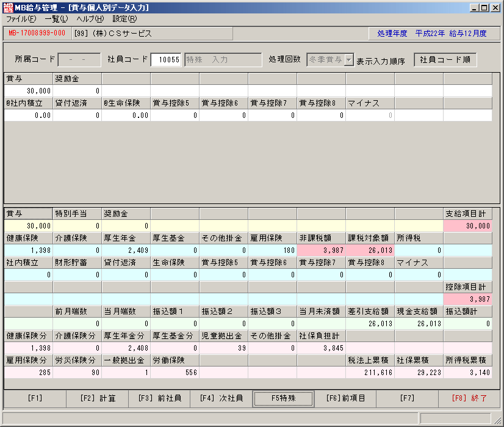Click the 社員コード field showing 10055
The image size is (504, 427).
166,59
